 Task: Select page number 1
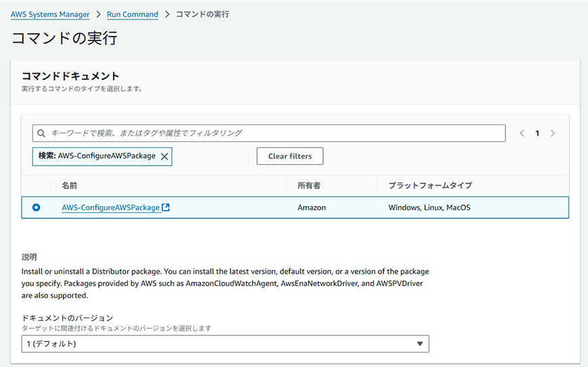(x=537, y=133)
